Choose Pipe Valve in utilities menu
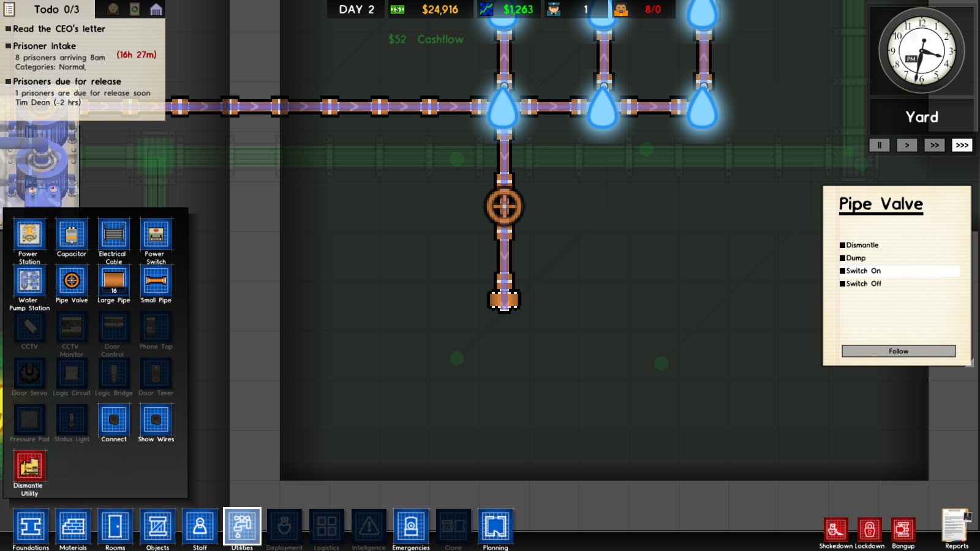This screenshot has height=551, width=980. [x=72, y=282]
